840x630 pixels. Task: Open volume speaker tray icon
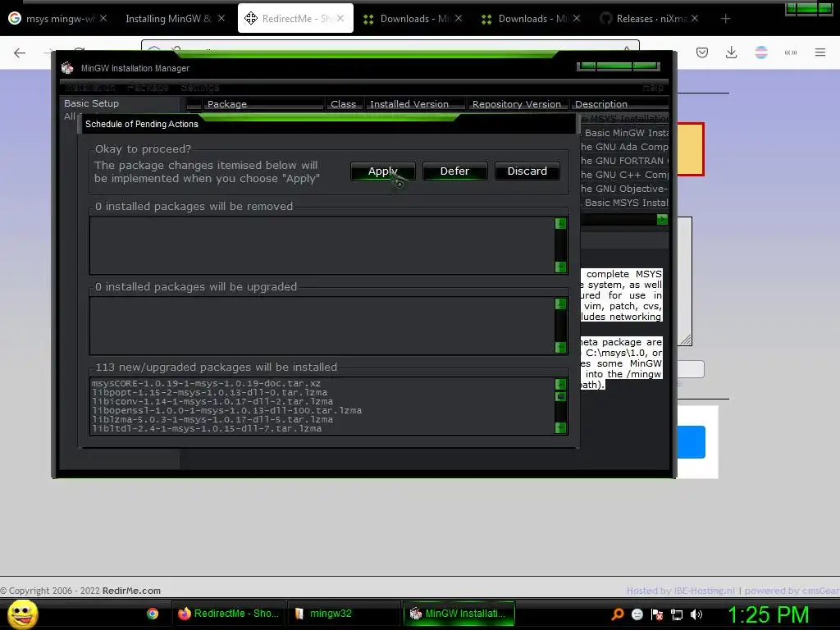tap(696, 614)
